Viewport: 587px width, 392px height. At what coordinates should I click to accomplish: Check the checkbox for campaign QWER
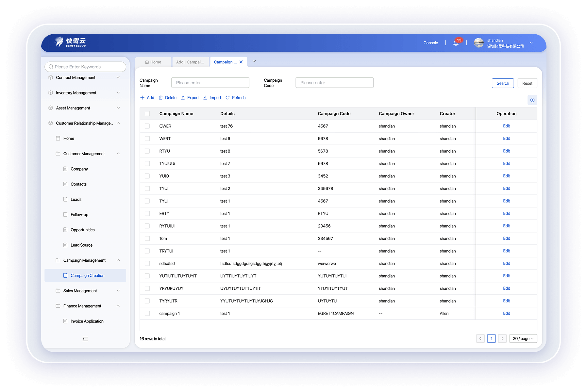click(x=147, y=126)
